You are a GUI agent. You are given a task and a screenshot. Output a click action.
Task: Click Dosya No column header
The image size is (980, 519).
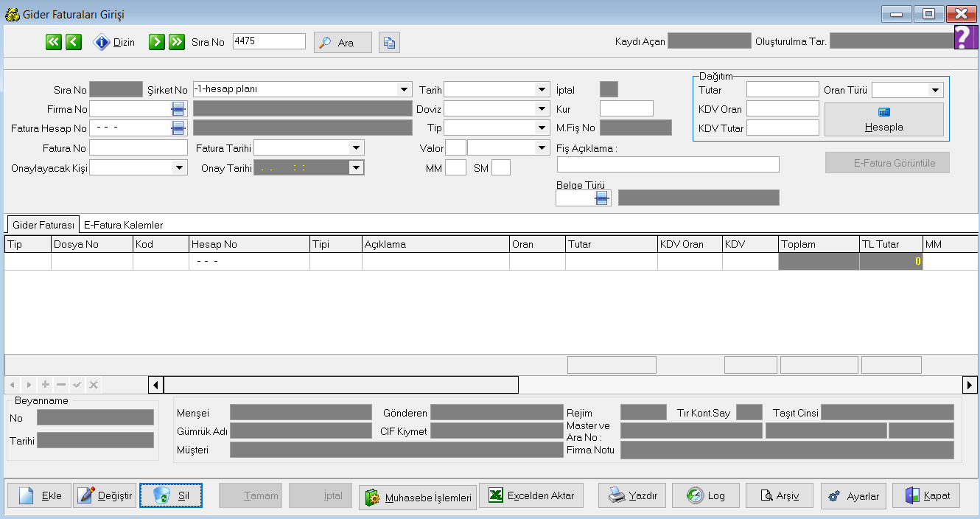click(91, 244)
